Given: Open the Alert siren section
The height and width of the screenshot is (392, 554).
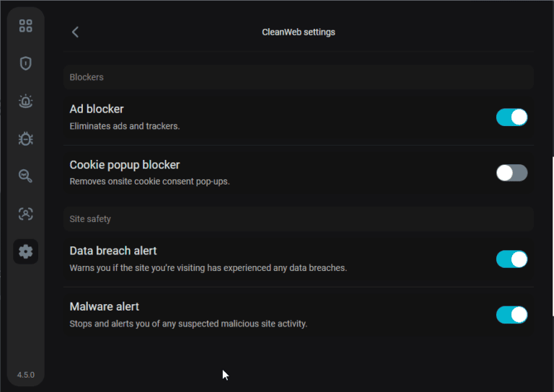Looking at the screenshot, I should click(26, 101).
